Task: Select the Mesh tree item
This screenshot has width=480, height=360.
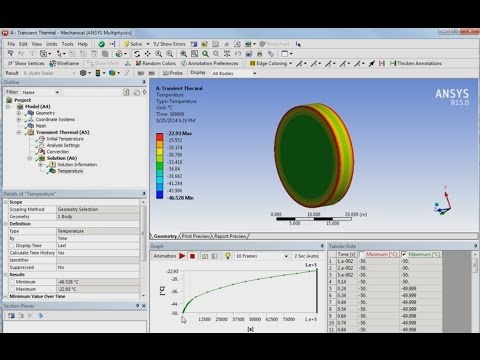Action: (41, 126)
